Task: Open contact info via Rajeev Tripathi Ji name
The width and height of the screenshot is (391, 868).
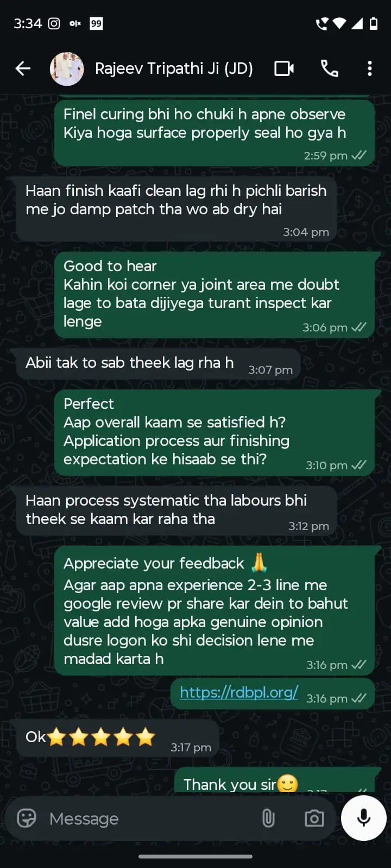Action: coord(174,68)
